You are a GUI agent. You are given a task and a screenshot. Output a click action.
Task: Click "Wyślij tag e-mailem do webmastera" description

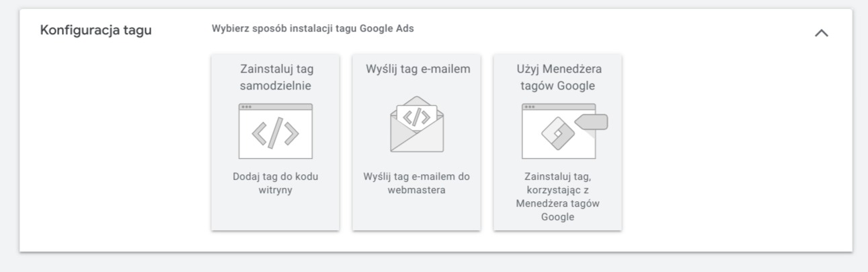[x=417, y=183]
